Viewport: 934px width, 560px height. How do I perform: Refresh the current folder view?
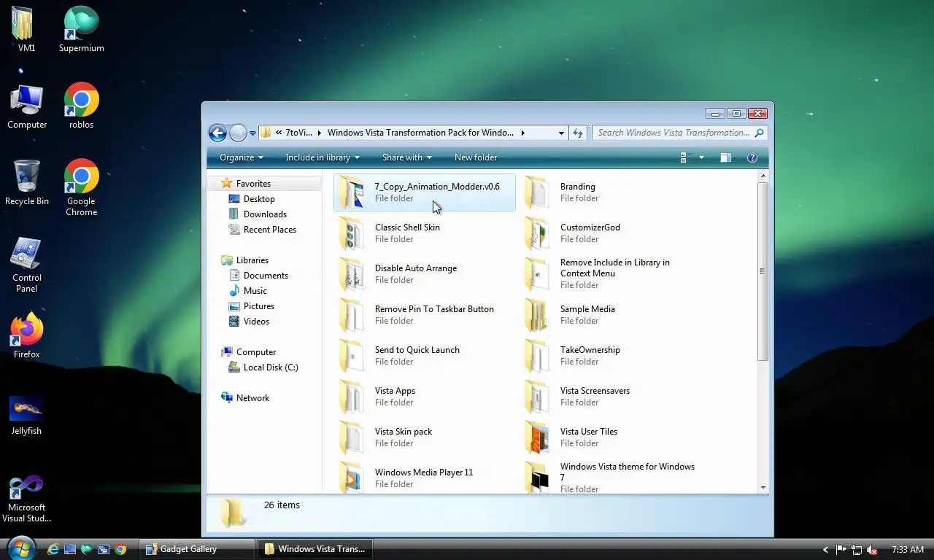click(578, 133)
